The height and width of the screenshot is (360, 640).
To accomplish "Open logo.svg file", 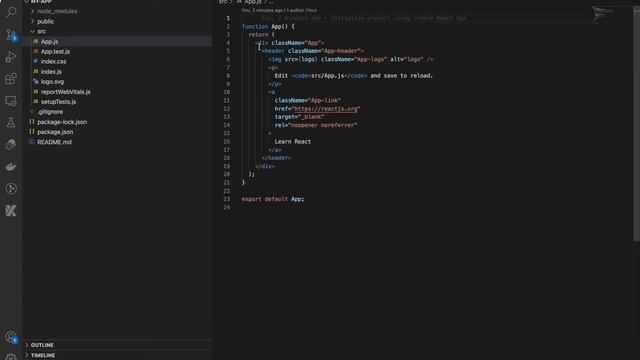I will point(52,82).
